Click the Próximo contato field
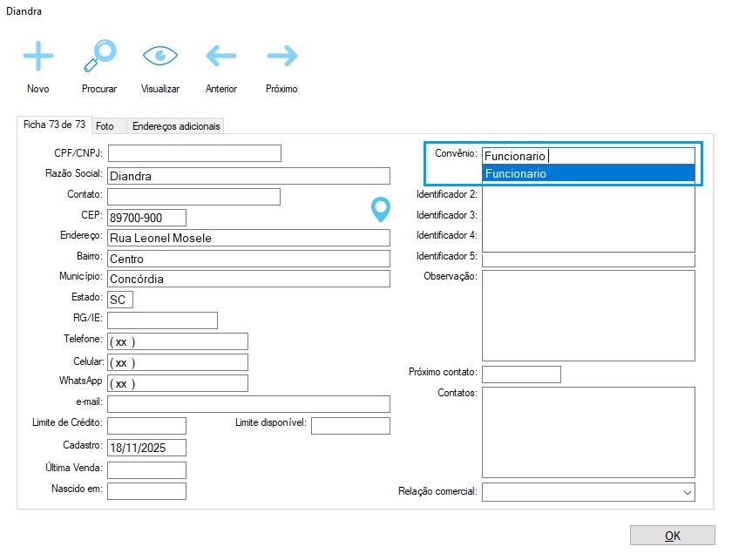This screenshot has width=732, height=560. coord(520,374)
